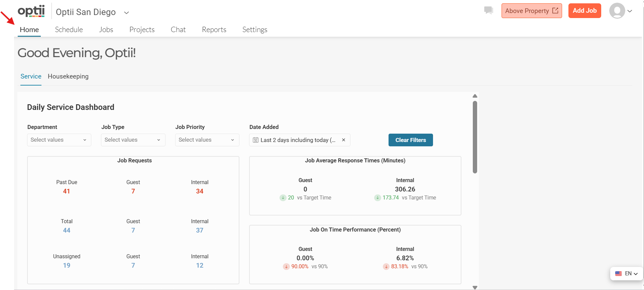
Task: Click the Optii logo
Action: click(31, 11)
